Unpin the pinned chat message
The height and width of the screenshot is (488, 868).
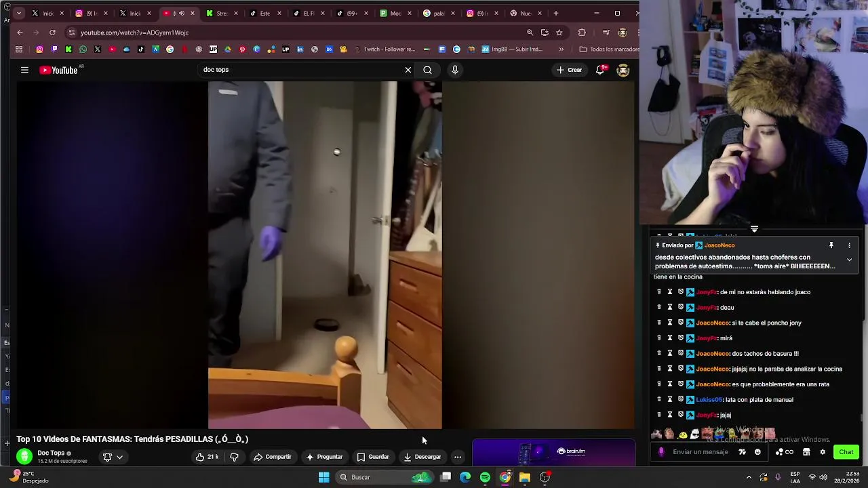coord(831,245)
